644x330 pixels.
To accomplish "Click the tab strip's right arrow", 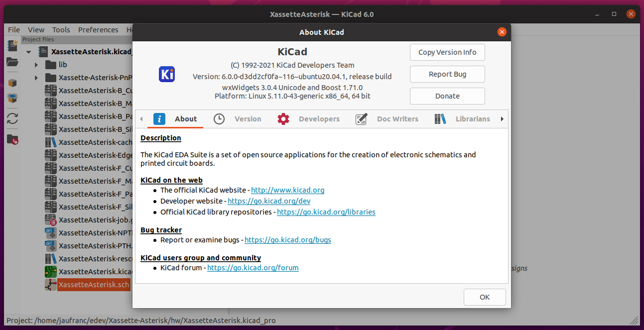I will click(x=502, y=119).
